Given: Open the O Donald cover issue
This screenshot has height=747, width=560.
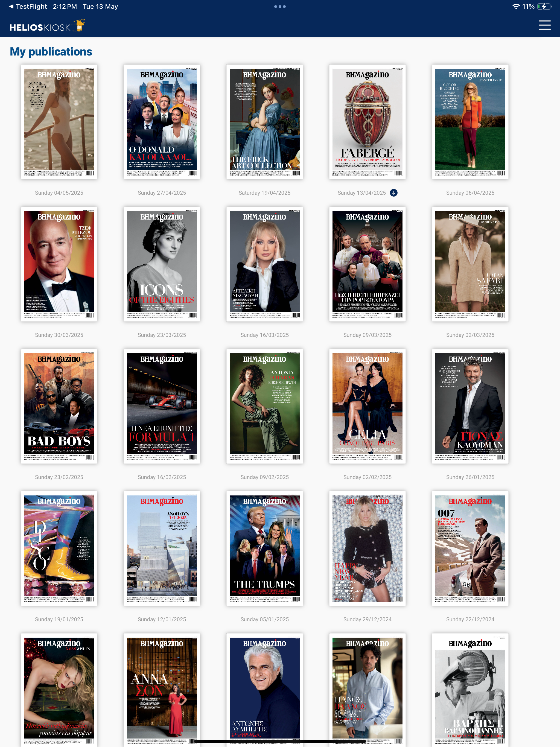Looking at the screenshot, I should 162,122.
